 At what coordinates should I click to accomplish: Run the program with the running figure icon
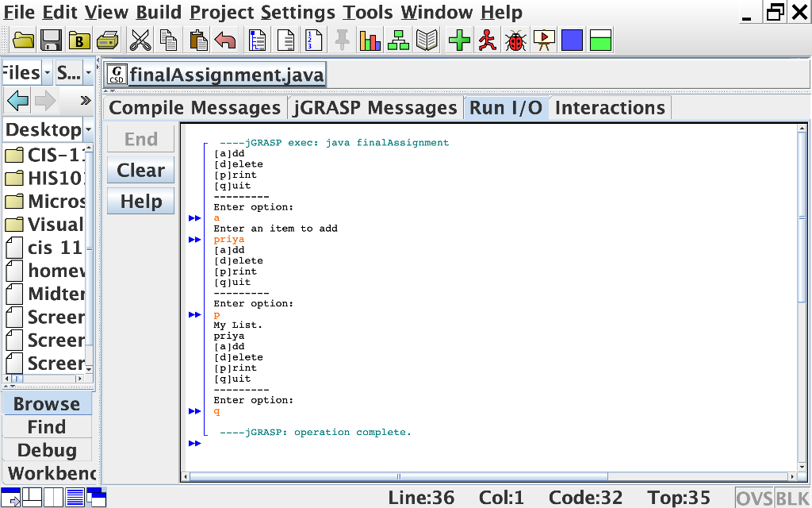487,40
